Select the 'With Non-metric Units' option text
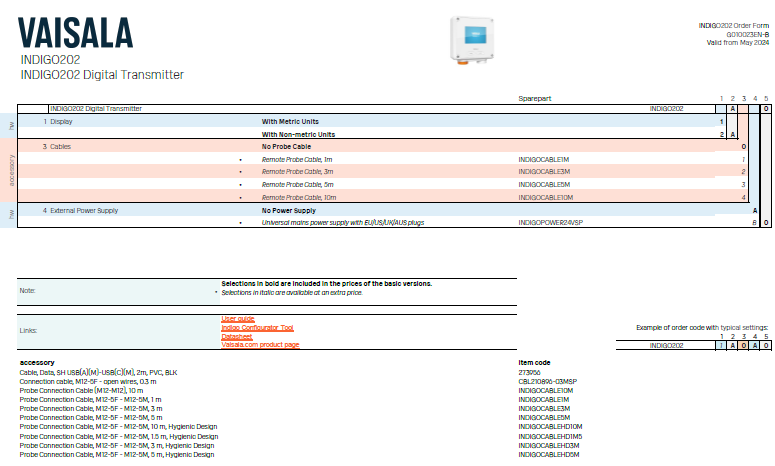Viewport: 775px width, 466px height. click(298, 134)
